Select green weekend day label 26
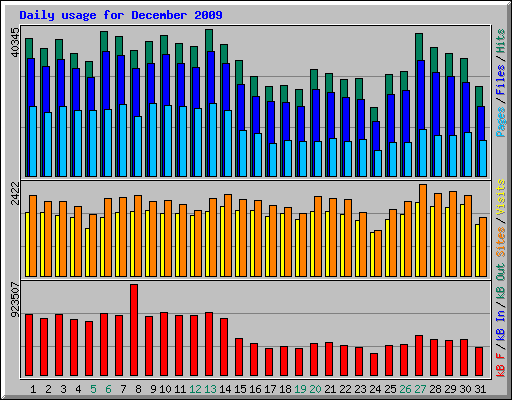Image resolution: width=512 pixels, height=400 pixels. 405,389
